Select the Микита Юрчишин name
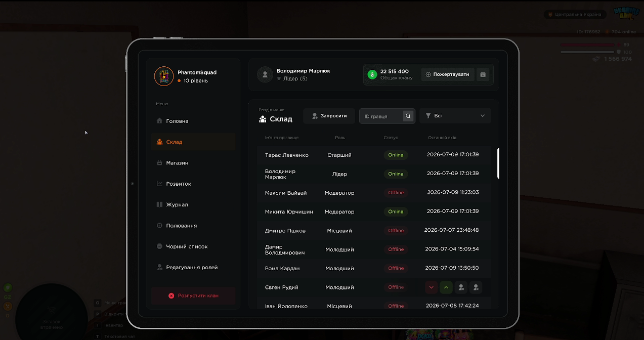This screenshot has width=644, height=340. [x=289, y=211]
